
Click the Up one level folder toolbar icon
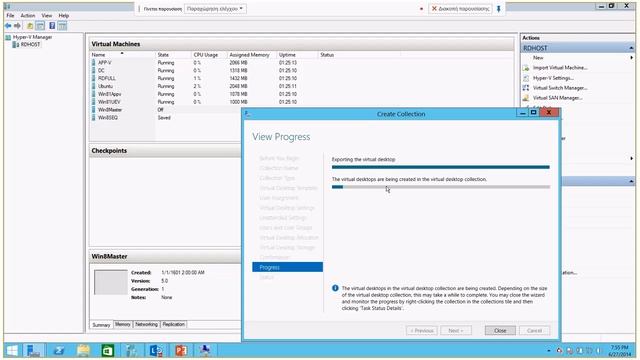click(30, 26)
